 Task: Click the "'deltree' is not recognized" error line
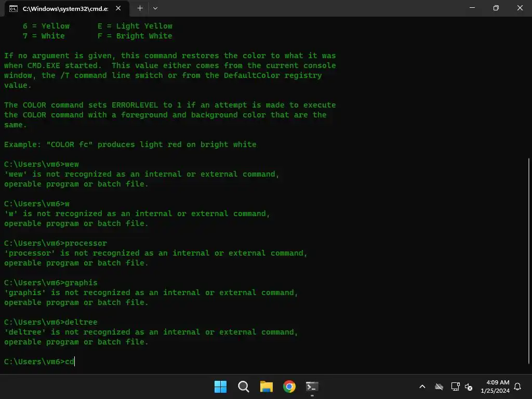(x=151, y=332)
